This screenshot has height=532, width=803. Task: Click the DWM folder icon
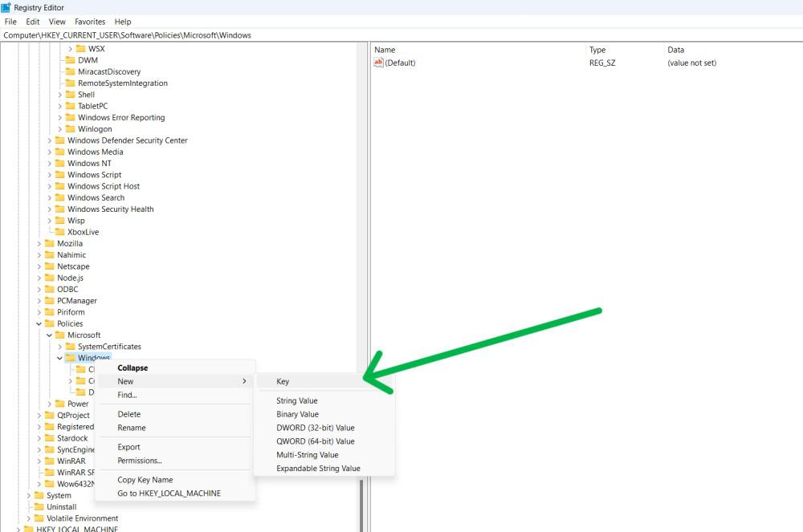70,60
